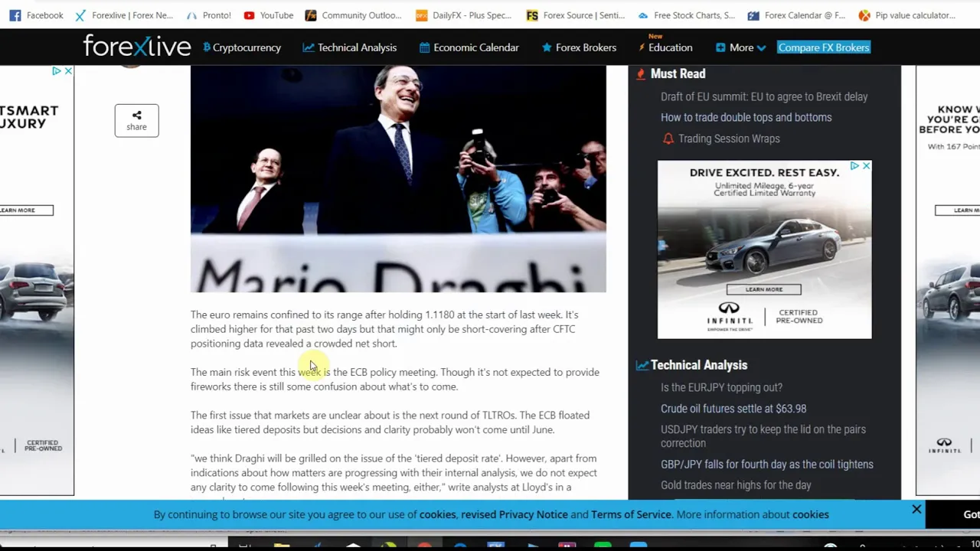Viewport: 980px width, 551px height.
Task: Click chart icon beside sidebar Technical Analysis heading
Action: pos(642,365)
